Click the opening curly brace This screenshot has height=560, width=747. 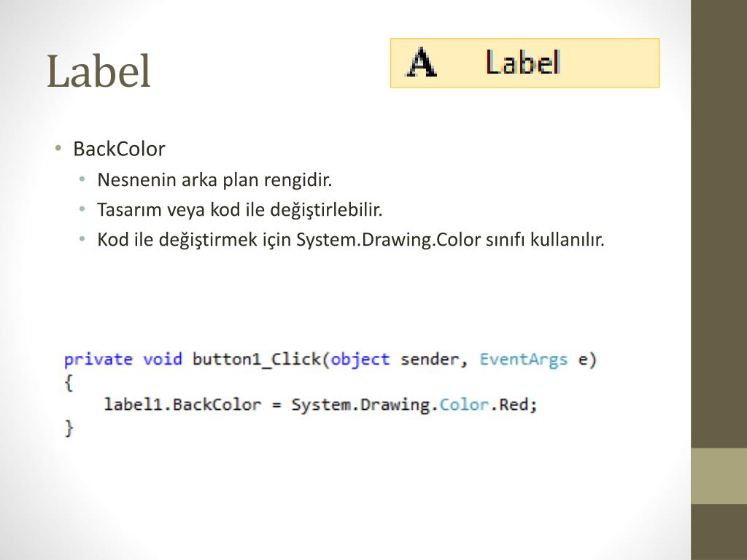69,382
